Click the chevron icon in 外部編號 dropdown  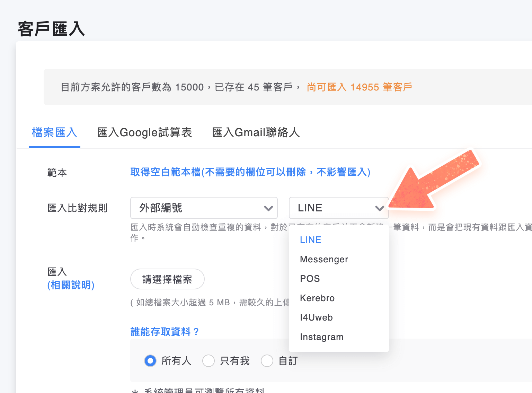[268, 208]
